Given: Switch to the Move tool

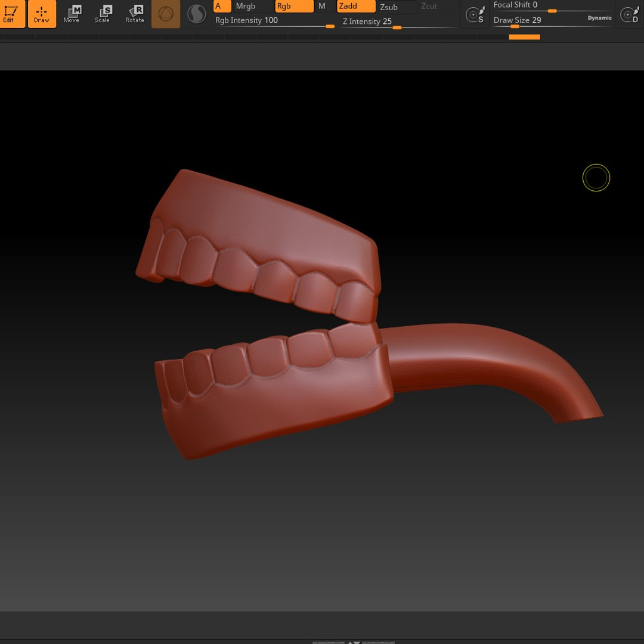Looking at the screenshot, I should click(x=72, y=14).
